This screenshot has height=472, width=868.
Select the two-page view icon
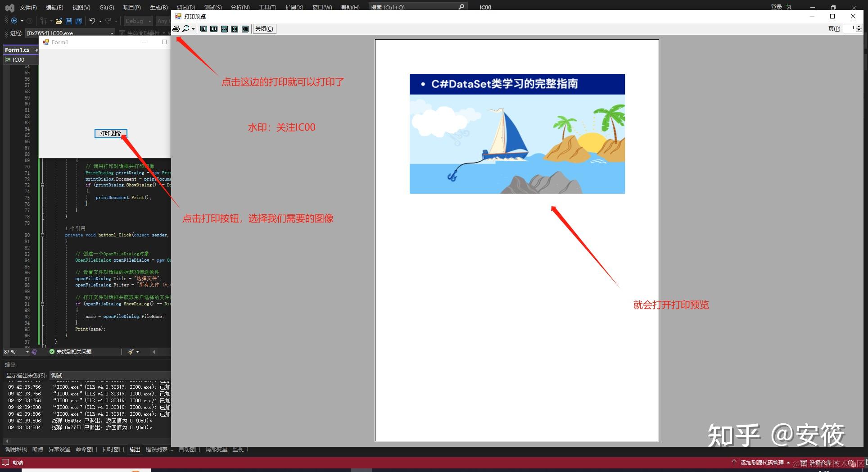(x=214, y=28)
